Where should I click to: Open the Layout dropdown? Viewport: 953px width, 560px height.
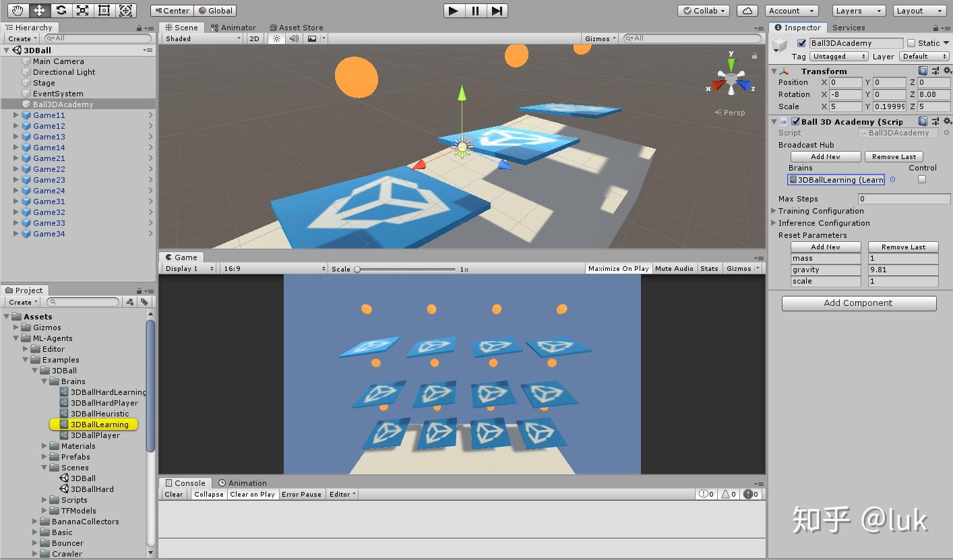[919, 10]
